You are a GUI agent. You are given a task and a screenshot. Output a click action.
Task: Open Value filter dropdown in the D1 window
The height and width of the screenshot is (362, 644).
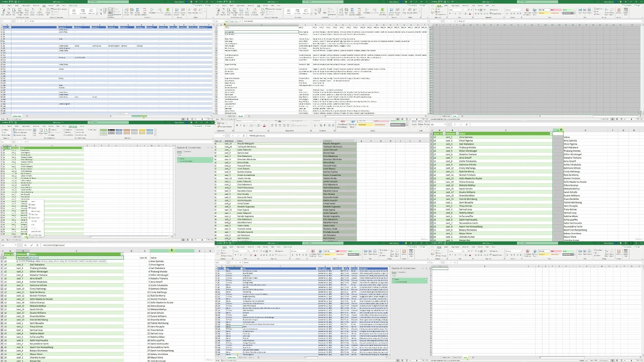[551, 134]
